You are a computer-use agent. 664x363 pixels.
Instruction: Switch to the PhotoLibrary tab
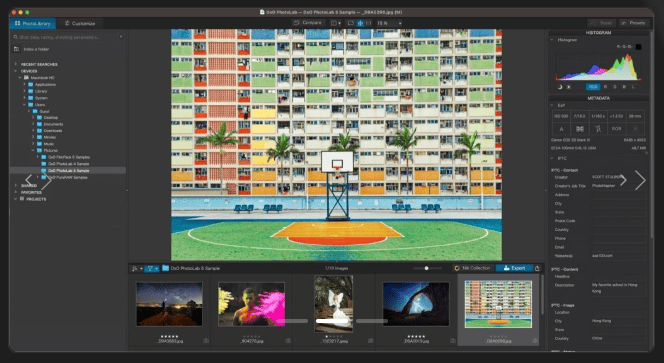point(32,23)
